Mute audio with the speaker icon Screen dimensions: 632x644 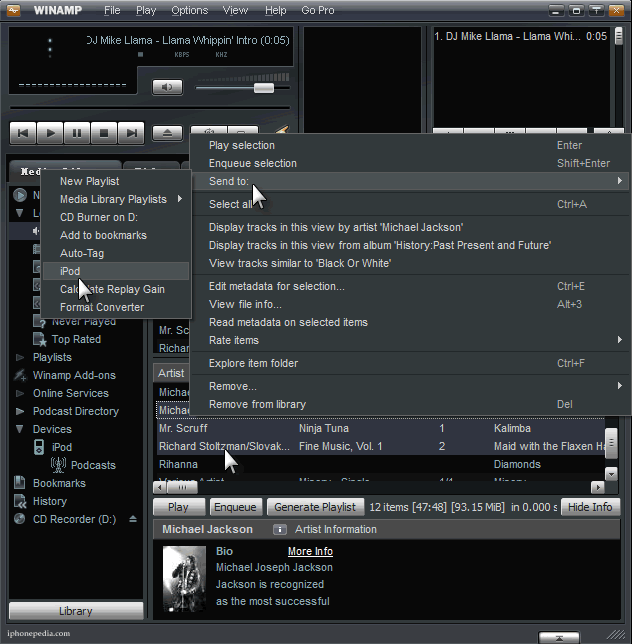click(x=167, y=87)
